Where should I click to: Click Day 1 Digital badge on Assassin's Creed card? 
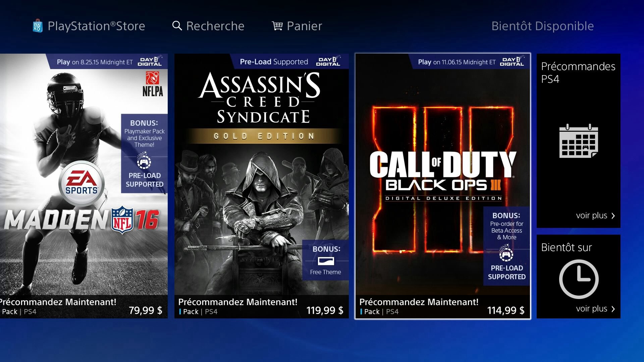(328, 61)
